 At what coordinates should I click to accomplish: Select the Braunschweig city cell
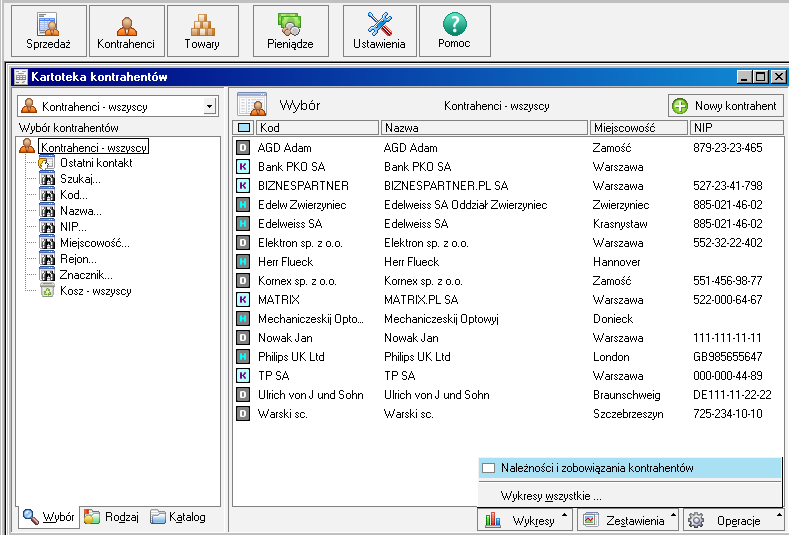[x=626, y=395]
